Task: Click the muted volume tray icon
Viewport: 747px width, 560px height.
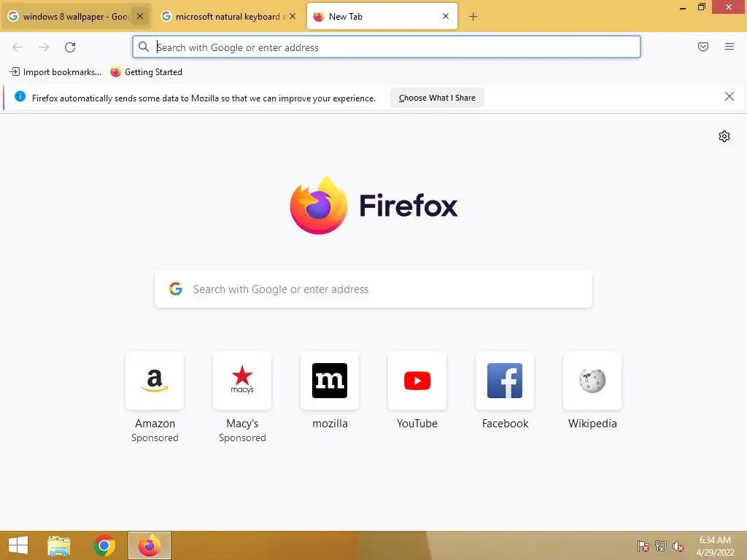Action: click(678, 545)
